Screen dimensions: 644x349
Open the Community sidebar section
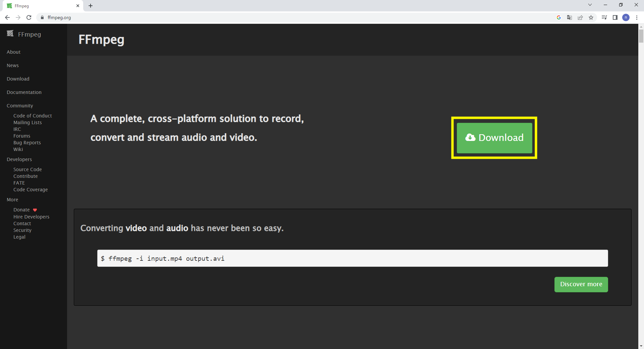pyautogui.click(x=20, y=106)
